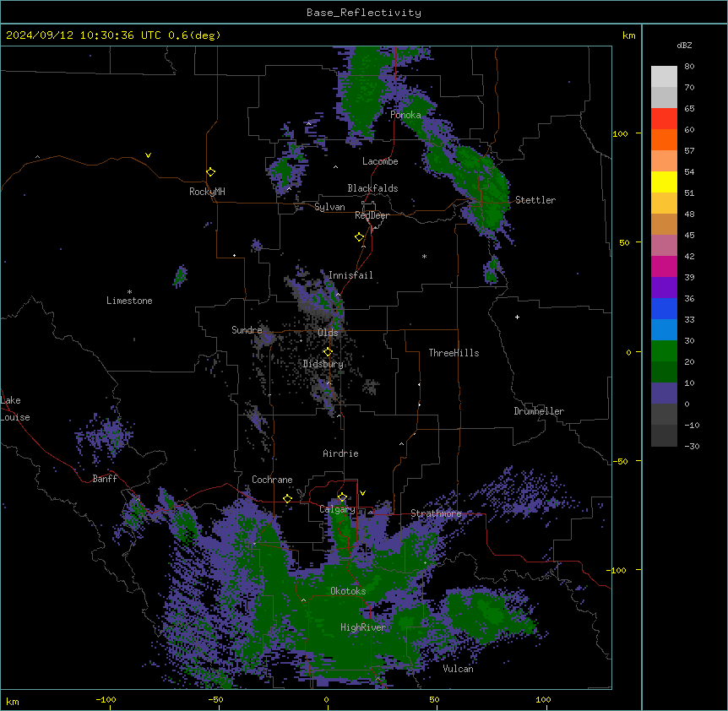Click the Stettler label
This screenshot has width=728, height=711.
click(x=535, y=200)
